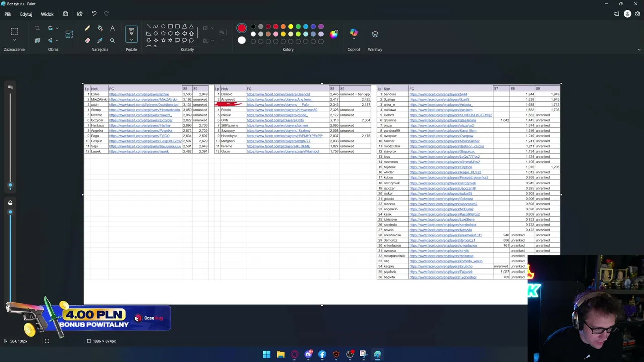Click the brush opacity slider handle

point(10,212)
